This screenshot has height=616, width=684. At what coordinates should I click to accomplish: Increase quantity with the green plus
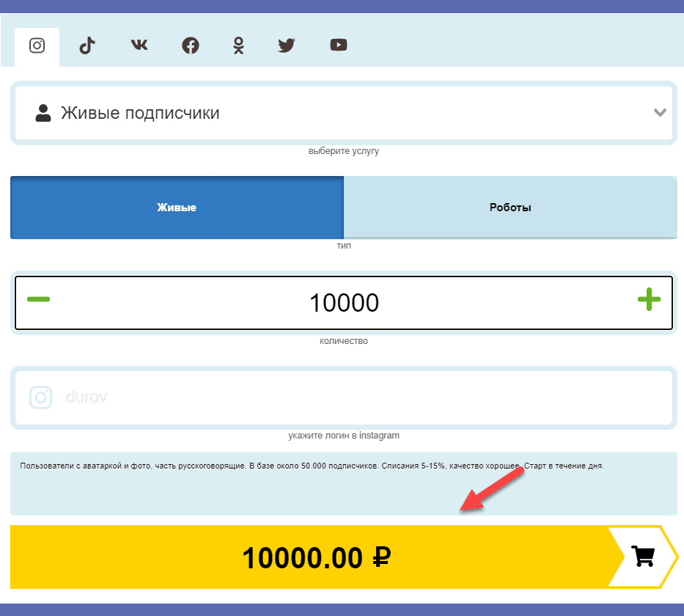coord(648,299)
